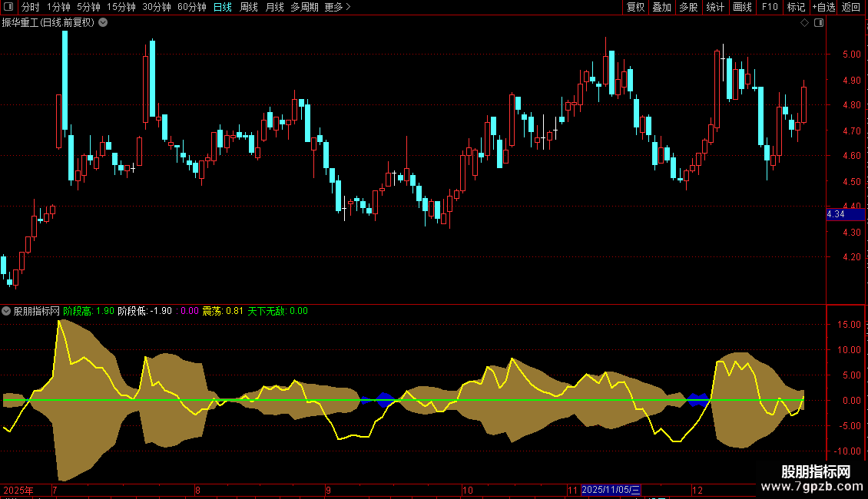Open the 多股 multi-stock view

click(x=688, y=7)
